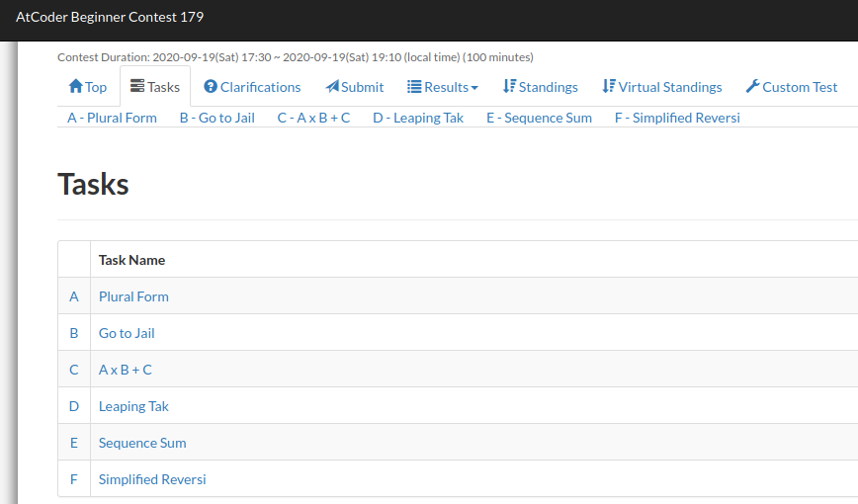Open Sequence Sum from the task table
858x504 pixels.
tap(142, 443)
